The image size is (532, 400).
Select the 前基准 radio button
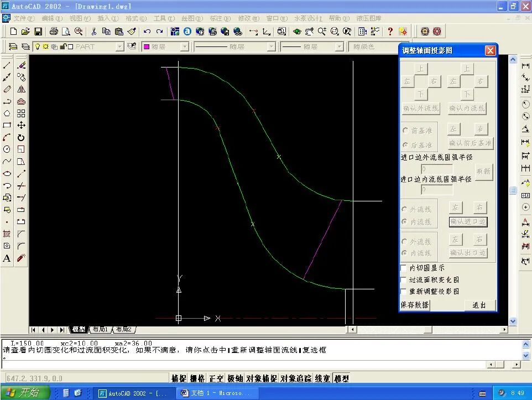point(405,131)
